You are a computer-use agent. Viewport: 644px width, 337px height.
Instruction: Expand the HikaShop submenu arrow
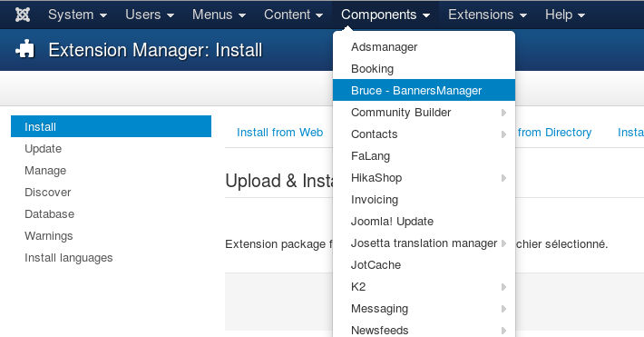click(x=503, y=178)
